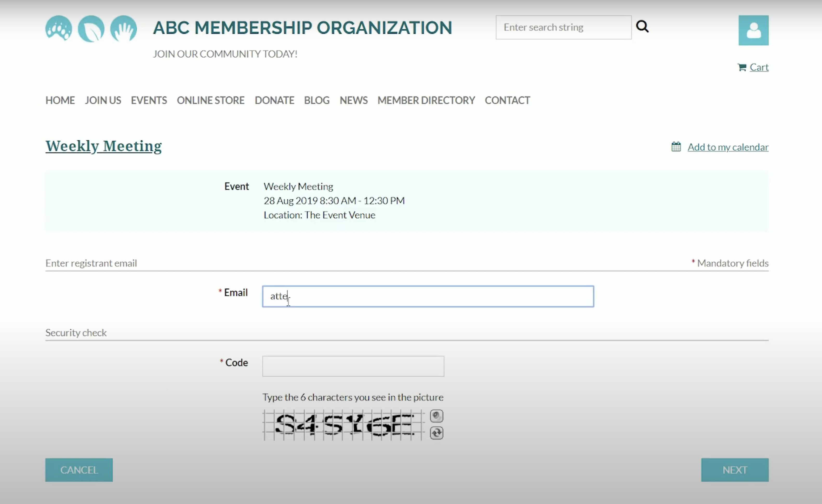822x504 pixels.
Task: Open the user profile icon
Action: [x=753, y=30]
